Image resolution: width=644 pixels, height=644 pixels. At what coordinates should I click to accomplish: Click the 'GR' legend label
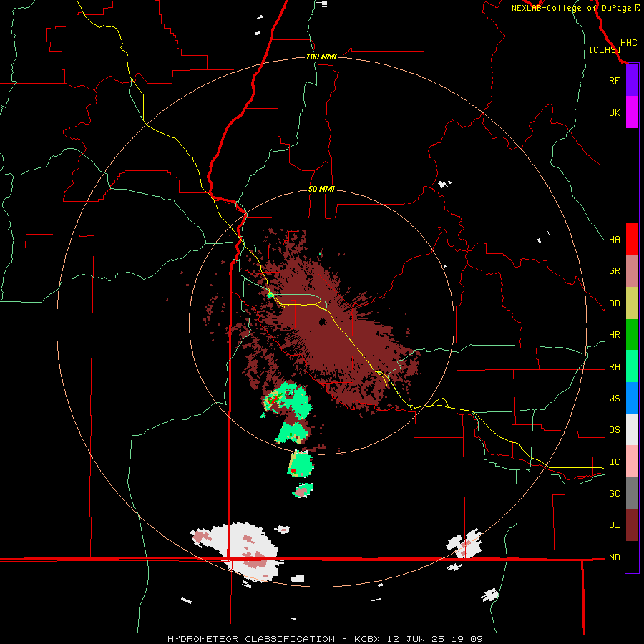[x=614, y=271]
